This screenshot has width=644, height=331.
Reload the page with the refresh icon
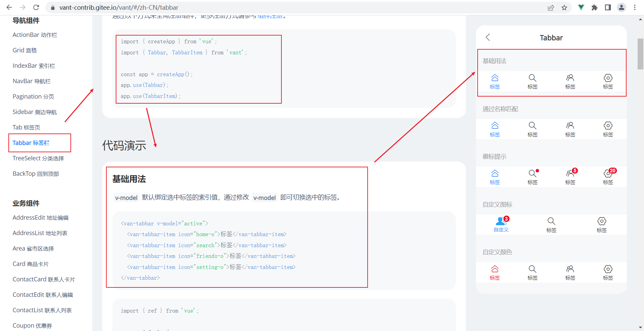[36, 7]
